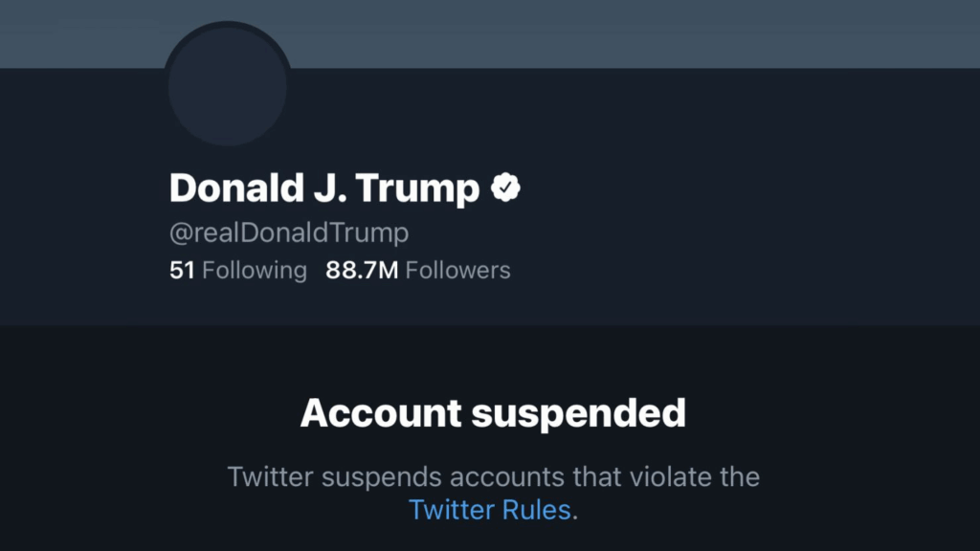Image resolution: width=980 pixels, height=551 pixels.
Task: Select the blue verification icon next to name
Action: (x=506, y=187)
